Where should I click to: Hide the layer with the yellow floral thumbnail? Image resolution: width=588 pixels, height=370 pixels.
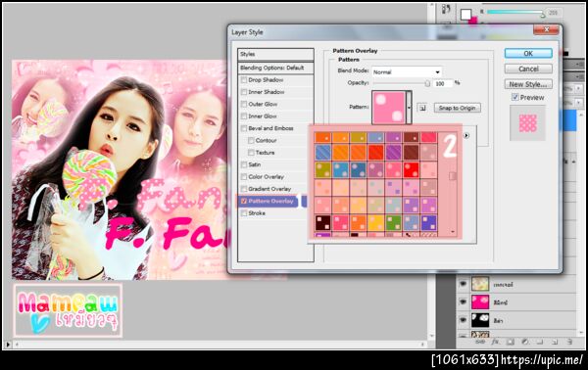click(x=463, y=284)
